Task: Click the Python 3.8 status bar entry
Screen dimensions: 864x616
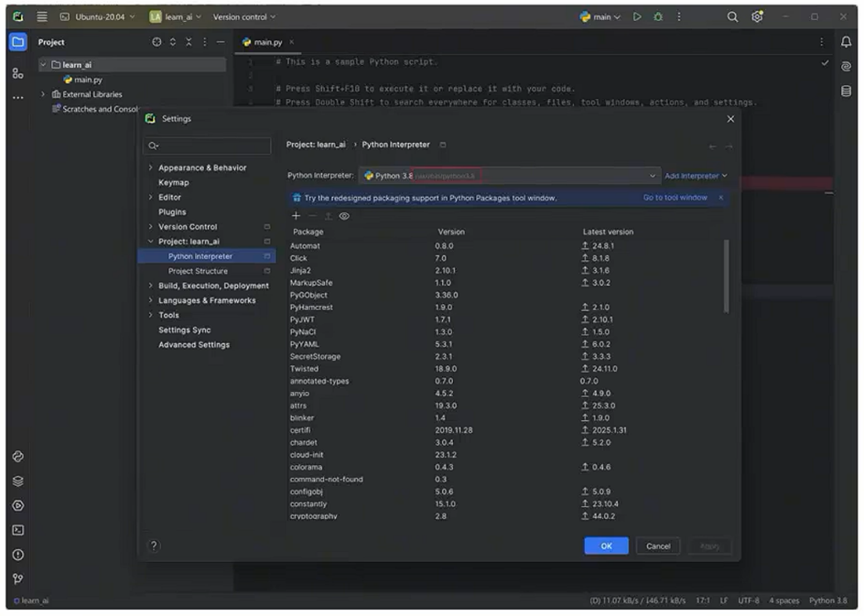Action: coord(828,600)
